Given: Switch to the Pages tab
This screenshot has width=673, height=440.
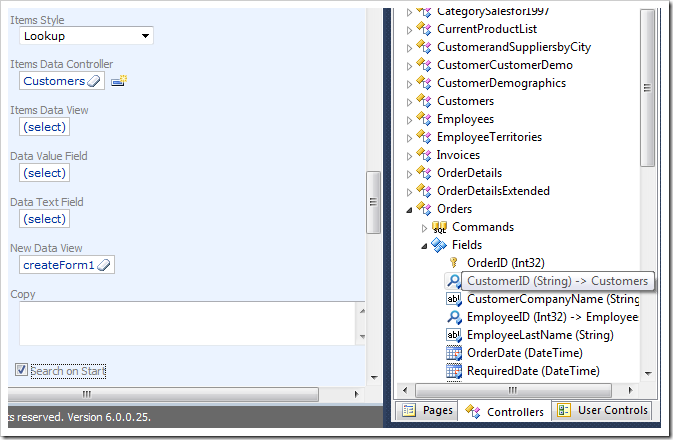Looking at the screenshot, I should tap(427, 410).
